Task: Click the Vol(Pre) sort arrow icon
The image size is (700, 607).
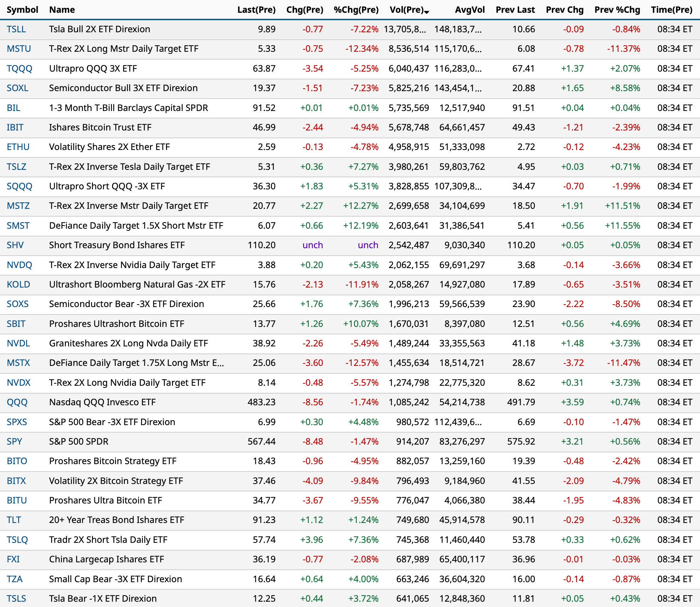Action: click(427, 12)
